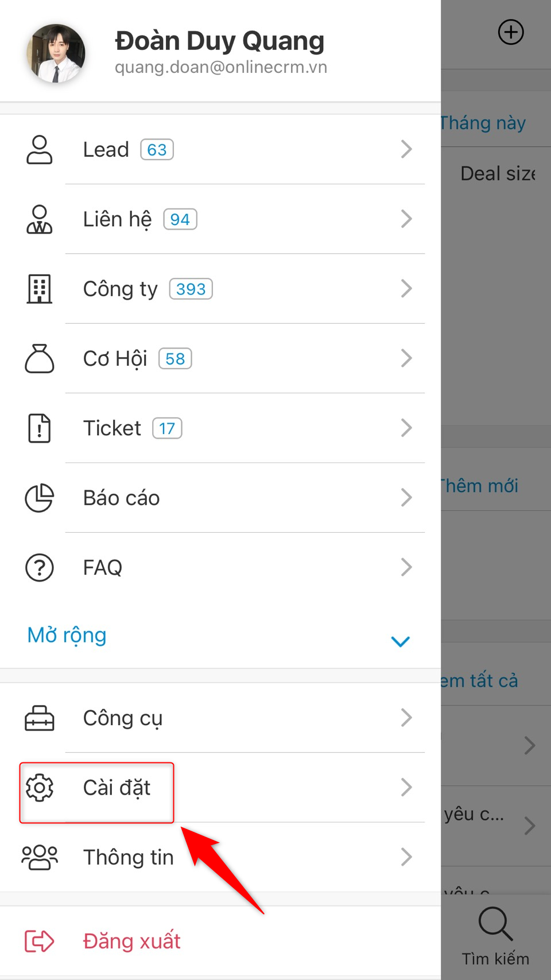
Task: Tap the FAQ question mark icon
Action: (x=39, y=568)
